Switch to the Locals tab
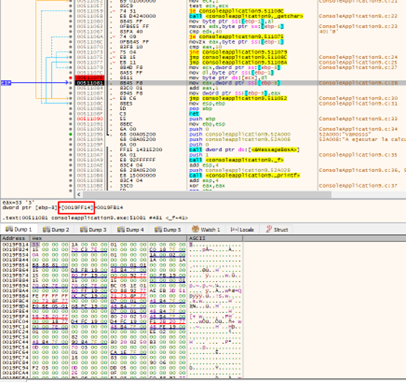Viewport: 406px width, 382px height. point(242,229)
